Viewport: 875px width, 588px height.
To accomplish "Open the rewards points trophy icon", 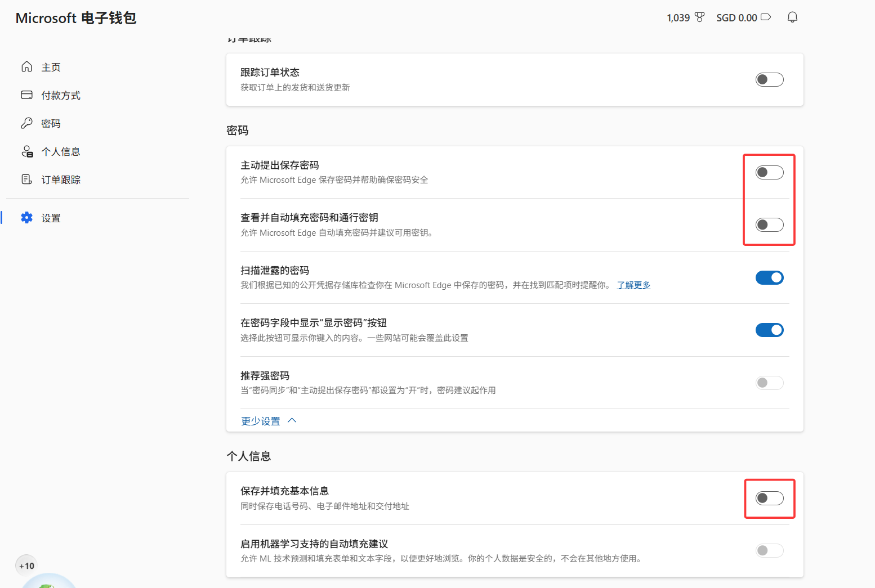I will (x=699, y=17).
